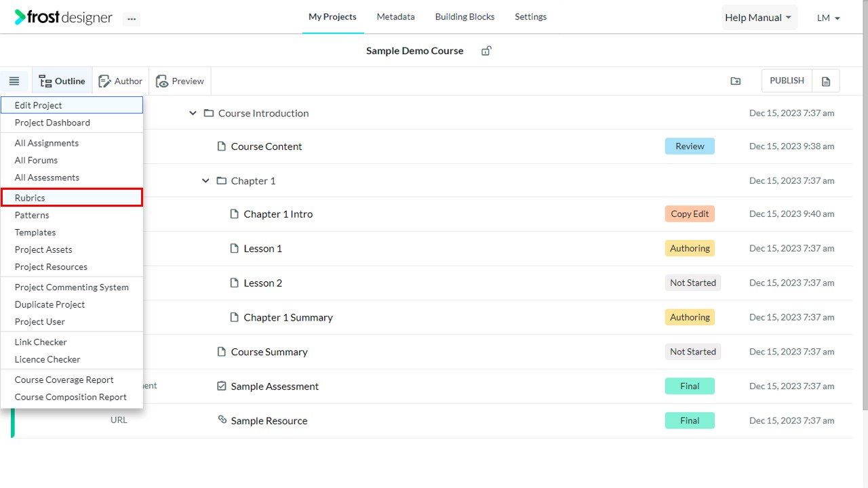Click the page icon of Chapter 1 Summary
The height and width of the screenshot is (488, 868).
click(x=234, y=317)
